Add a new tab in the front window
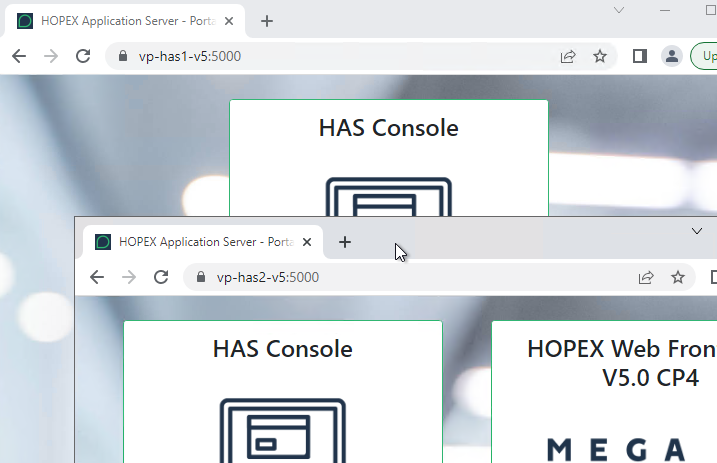The height and width of the screenshot is (463, 717). (x=345, y=242)
